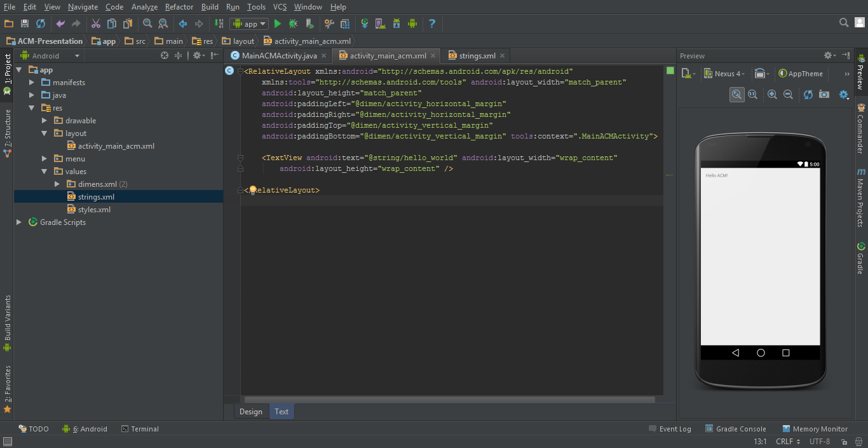Open the Settings wrench icon in the toolbar
The height and width of the screenshot is (448, 868).
pyautogui.click(x=330, y=24)
